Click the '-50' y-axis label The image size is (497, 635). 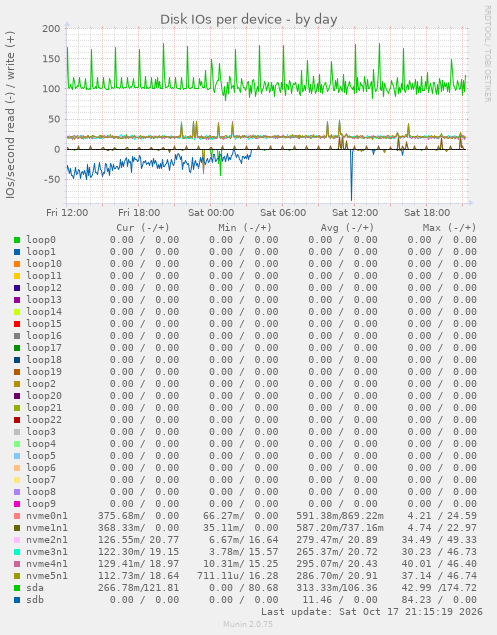[51, 180]
